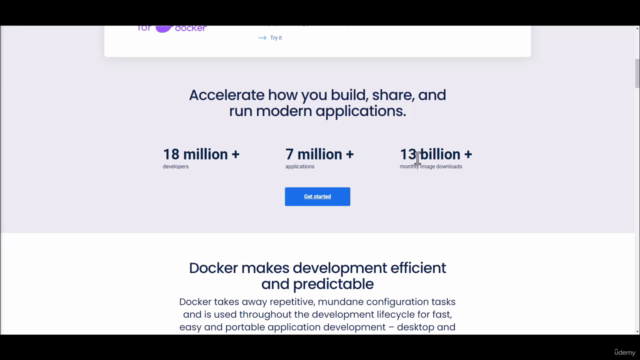The width and height of the screenshot is (640, 360).
Task: Click the "Docker takes away repetitive" paragraph
Action: pos(317,314)
